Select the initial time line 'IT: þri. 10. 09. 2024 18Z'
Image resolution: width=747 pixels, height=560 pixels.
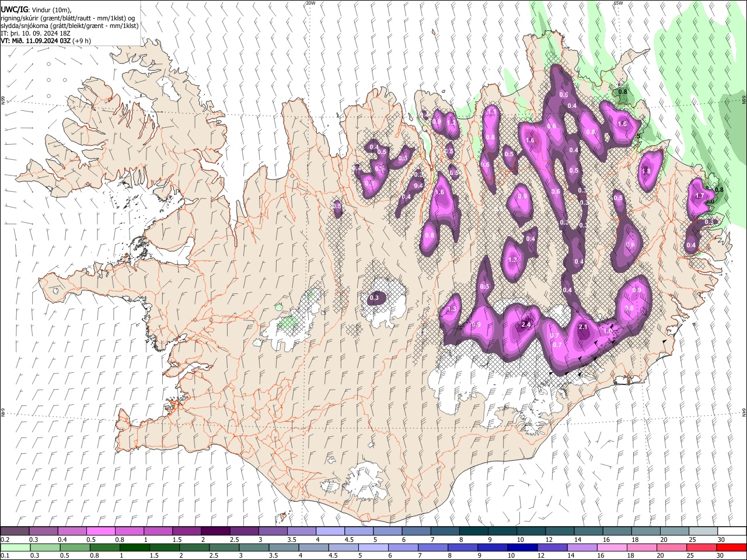[x=36, y=33]
